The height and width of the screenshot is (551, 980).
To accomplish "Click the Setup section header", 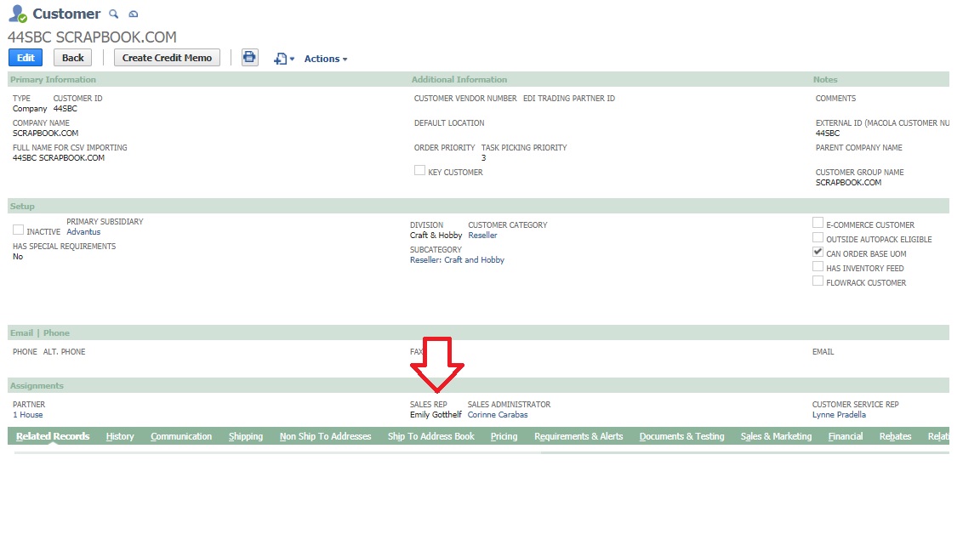I will (x=22, y=206).
